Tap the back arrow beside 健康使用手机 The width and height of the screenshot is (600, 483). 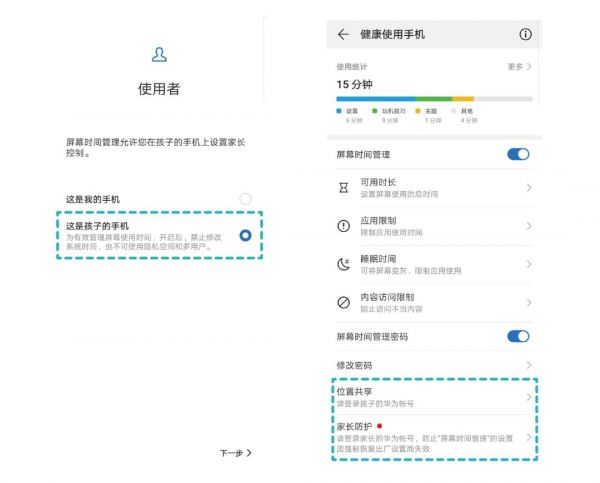click(343, 35)
